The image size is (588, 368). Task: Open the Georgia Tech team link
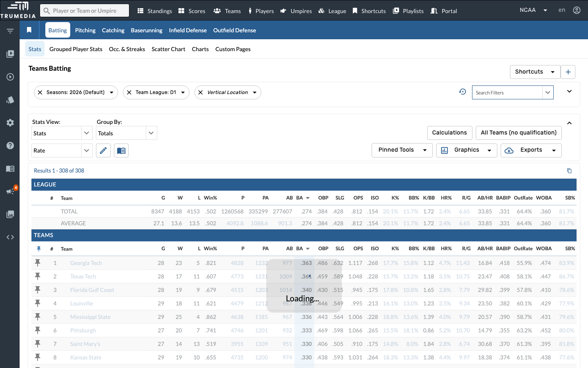click(x=86, y=263)
